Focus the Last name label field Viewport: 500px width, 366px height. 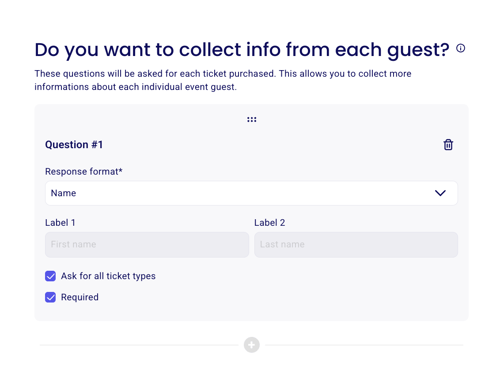click(x=356, y=244)
